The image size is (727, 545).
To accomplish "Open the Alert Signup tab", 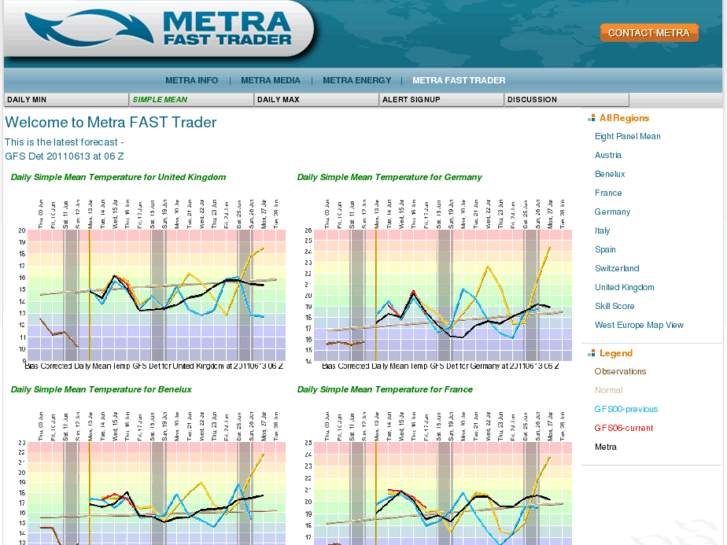I will [442, 100].
